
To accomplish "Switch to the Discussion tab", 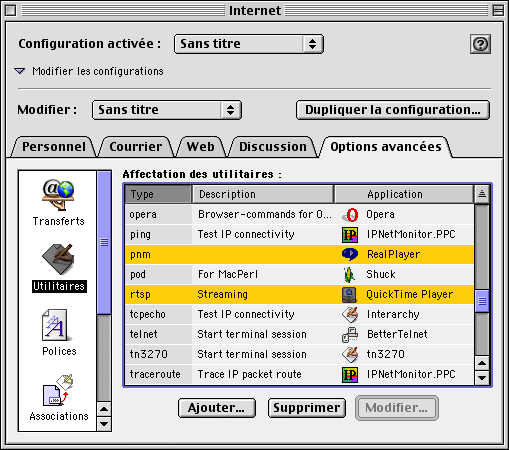I will pyautogui.click(x=273, y=147).
